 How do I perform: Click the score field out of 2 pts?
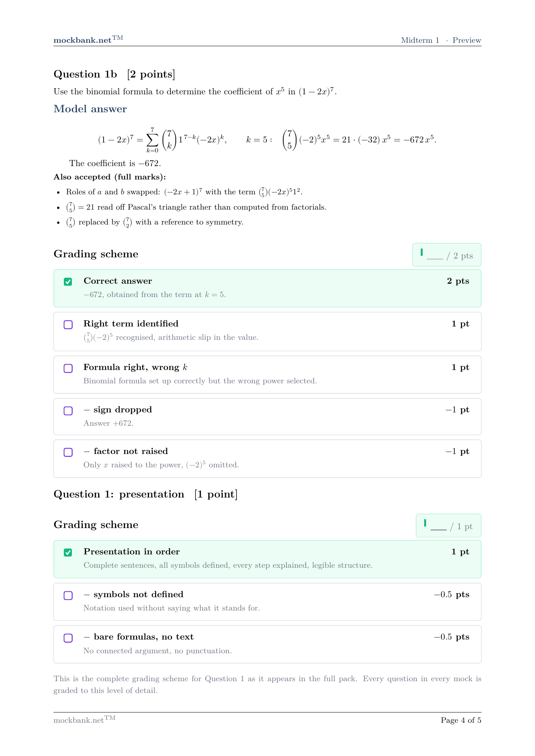pyautogui.click(x=435, y=255)
